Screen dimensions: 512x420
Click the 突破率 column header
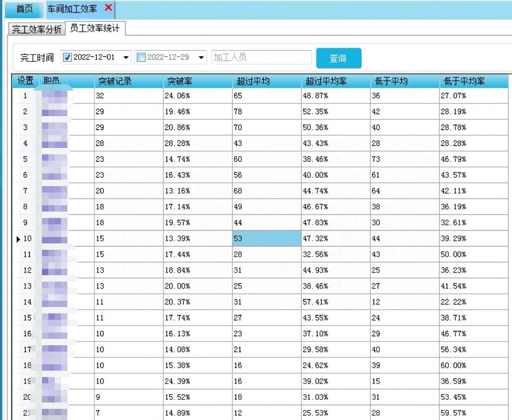tap(197, 81)
